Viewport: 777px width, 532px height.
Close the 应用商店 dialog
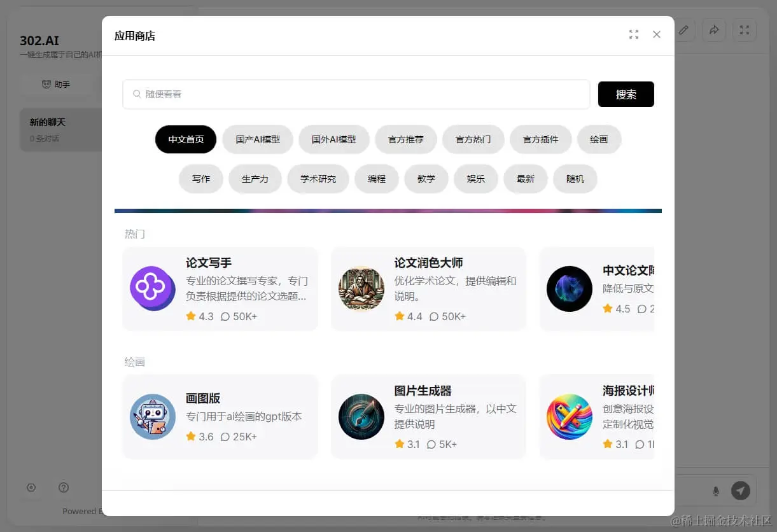pos(657,34)
